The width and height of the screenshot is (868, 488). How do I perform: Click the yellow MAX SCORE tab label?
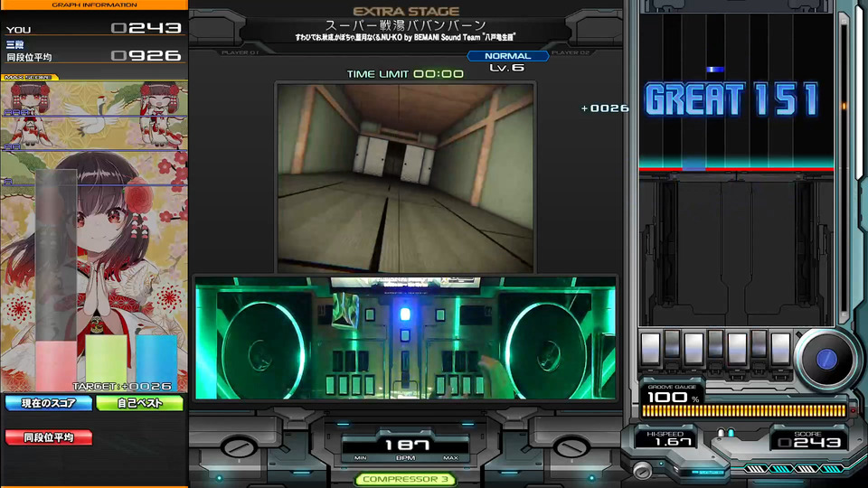29,78
